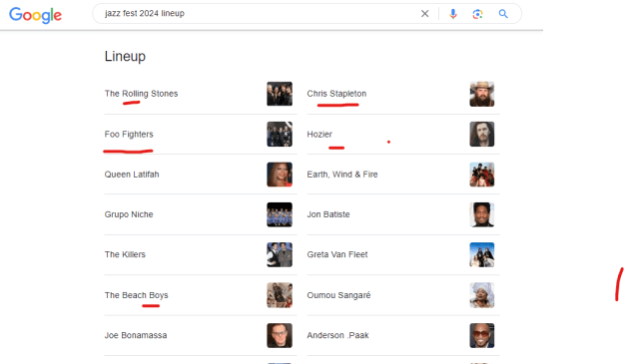Open Grupo Niche lineup entry
The height and width of the screenshot is (364, 624).
[x=200, y=214]
